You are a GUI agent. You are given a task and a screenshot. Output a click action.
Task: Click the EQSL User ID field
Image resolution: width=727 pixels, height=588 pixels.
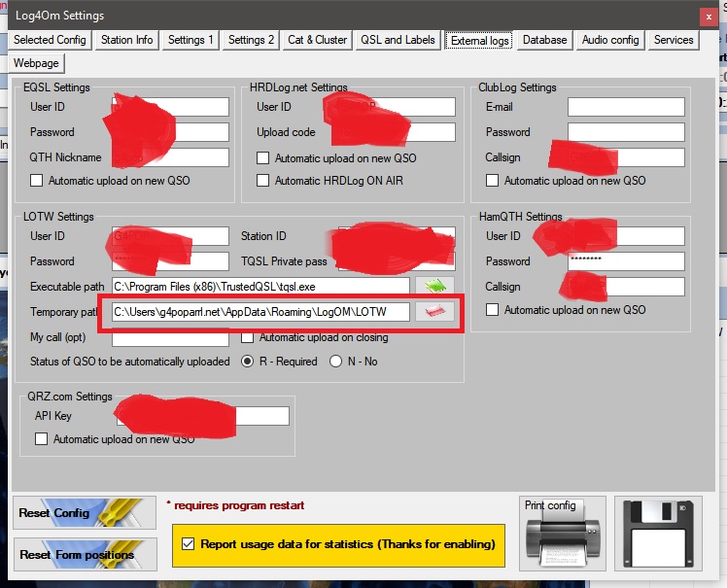(170, 107)
